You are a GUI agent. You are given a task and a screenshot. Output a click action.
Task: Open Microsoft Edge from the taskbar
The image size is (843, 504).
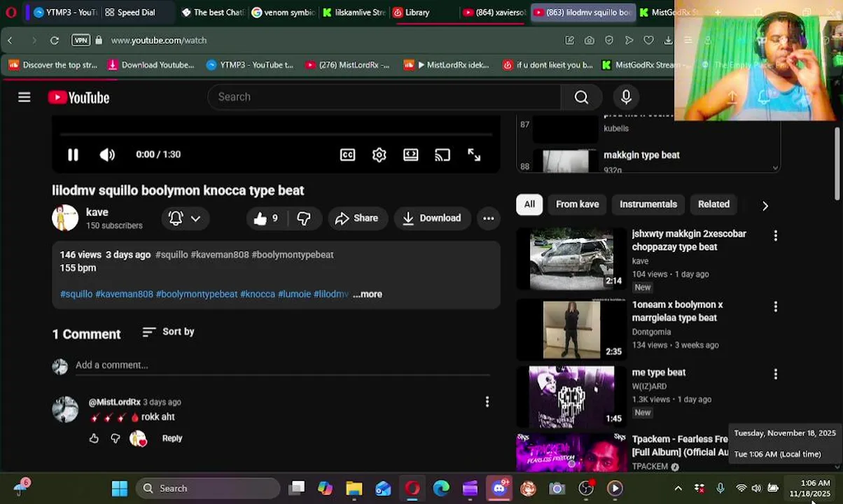(441, 489)
